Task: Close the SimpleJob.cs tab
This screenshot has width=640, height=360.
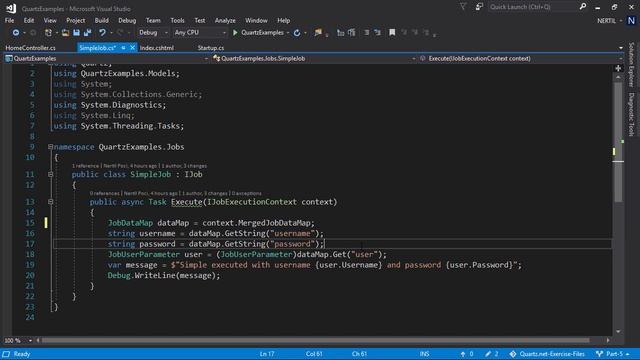Action: (x=132, y=48)
